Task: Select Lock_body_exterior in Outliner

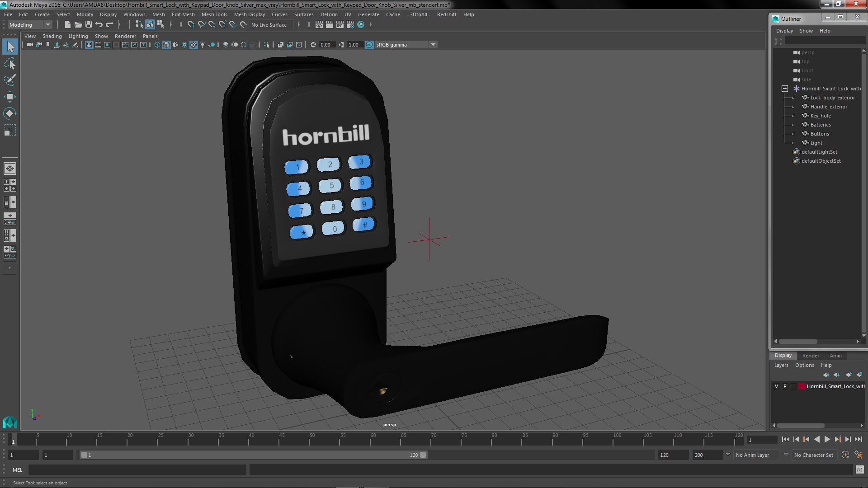Action: click(832, 98)
